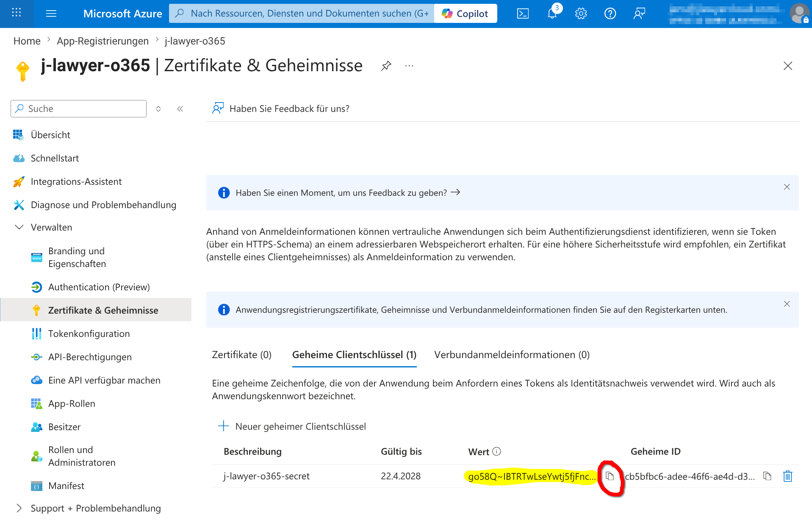812x531 pixels.
Task: Add Neuer geheimer Clientschlüssel
Action: click(292, 426)
